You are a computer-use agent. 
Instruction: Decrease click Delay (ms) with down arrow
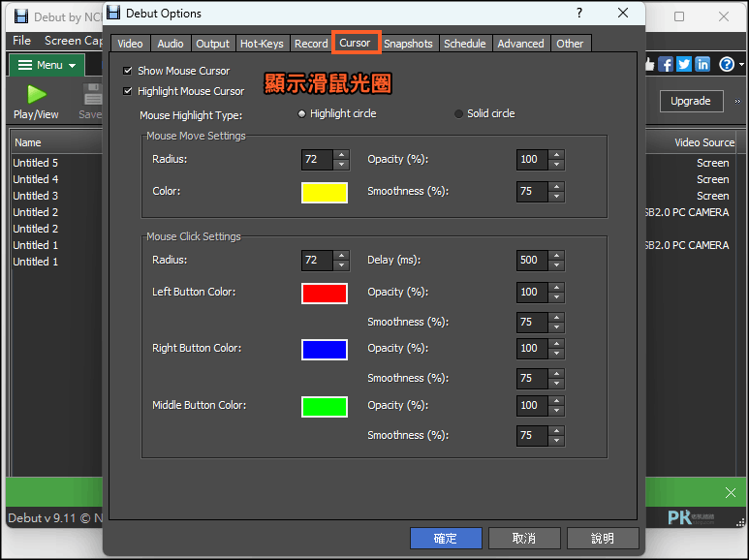pyautogui.click(x=556, y=265)
